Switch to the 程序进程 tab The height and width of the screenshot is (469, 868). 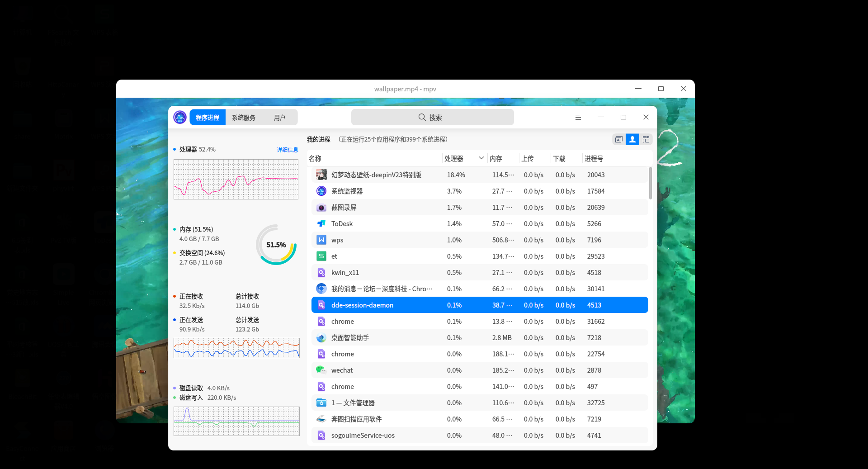coord(208,117)
